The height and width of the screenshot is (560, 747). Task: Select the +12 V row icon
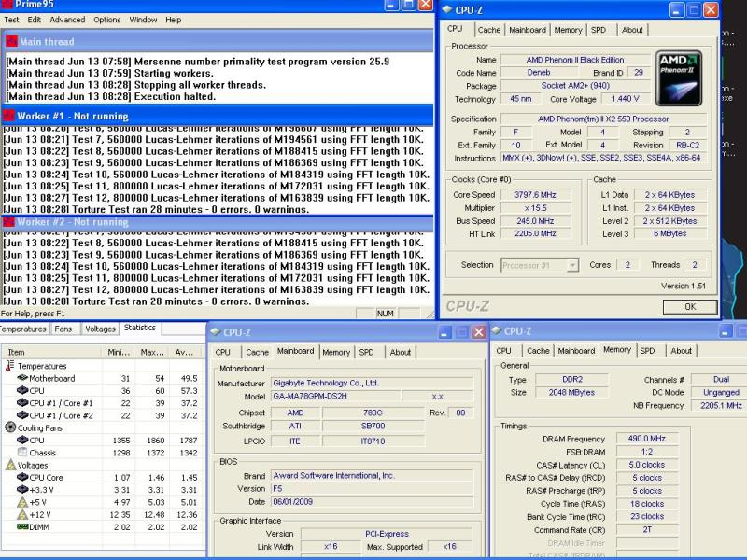(x=22, y=514)
